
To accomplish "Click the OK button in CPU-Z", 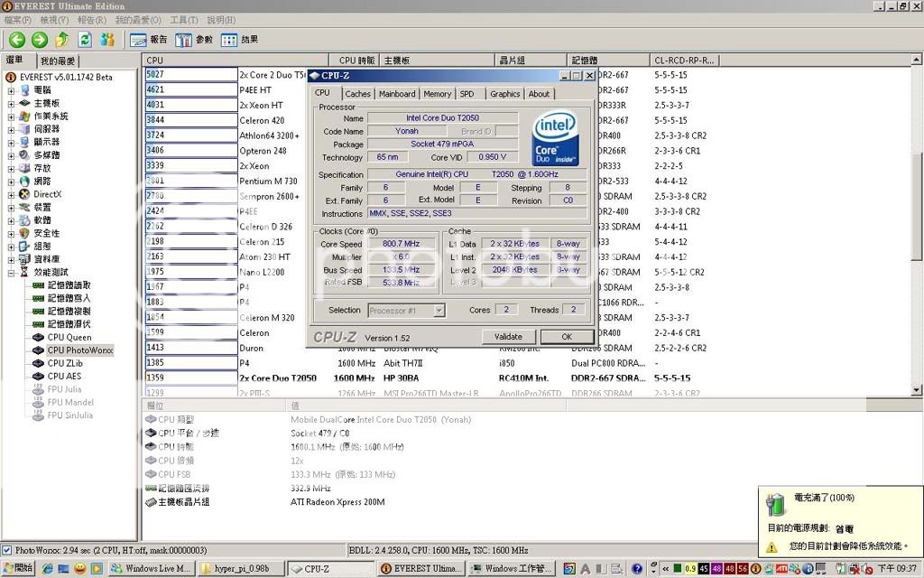I will pos(567,337).
